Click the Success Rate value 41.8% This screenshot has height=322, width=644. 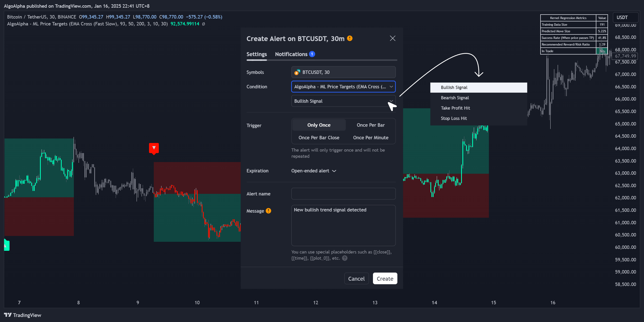(x=602, y=38)
